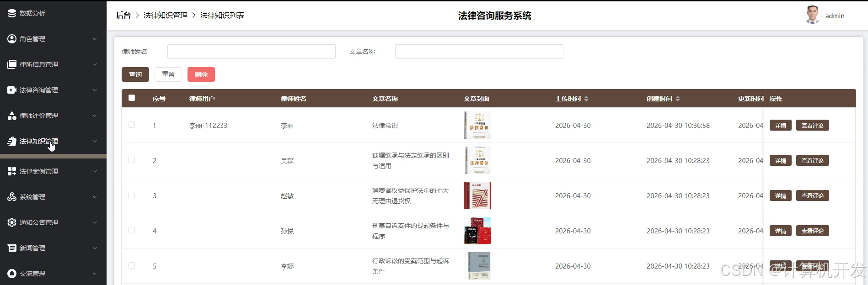Click the 查询 search button
The height and width of the screenshot is (285, 868).
pyautogui.click(x=135, y=74)
